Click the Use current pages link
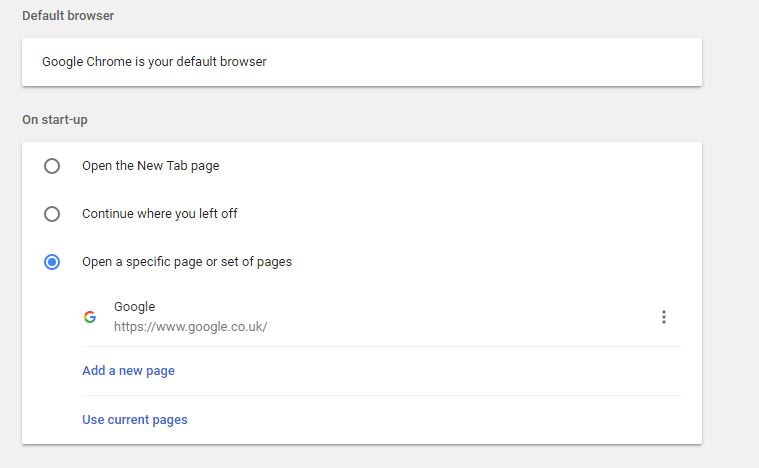Screen dimensions: 759x468 [135, 420]
